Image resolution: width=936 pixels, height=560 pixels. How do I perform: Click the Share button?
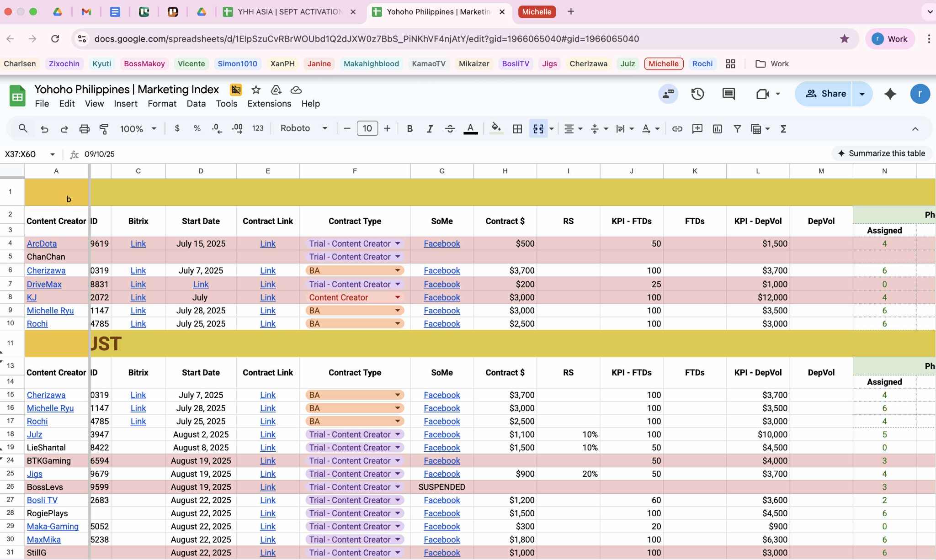[824, 94]
